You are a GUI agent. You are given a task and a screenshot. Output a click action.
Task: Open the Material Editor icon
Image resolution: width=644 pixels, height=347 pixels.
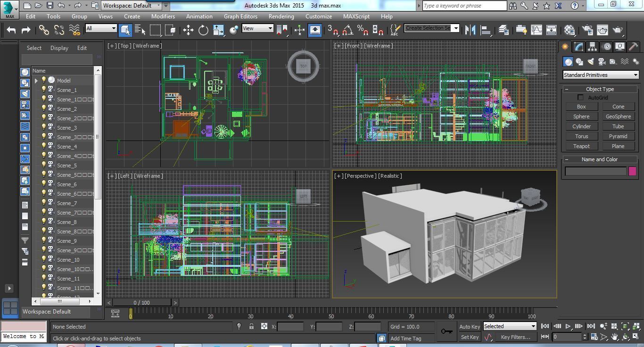[x=570, y=30]
